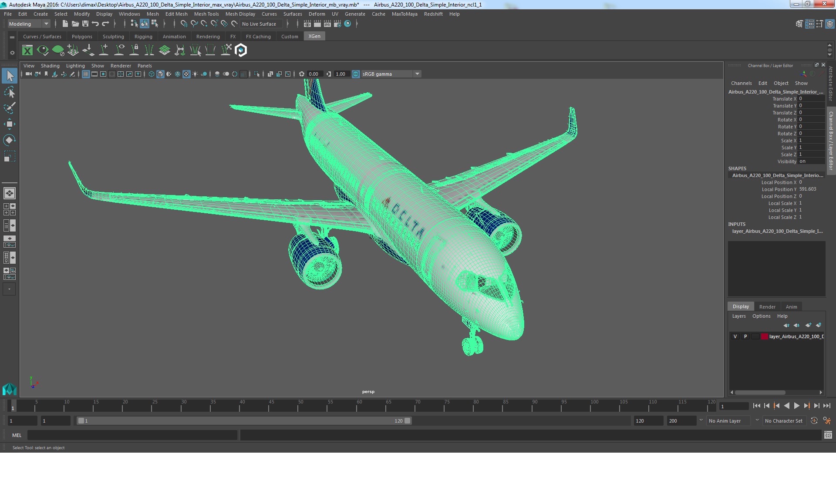This screenshot has width=836, height=504.
Task: Click the Redo arrow icon
Action: pos(105,24)
